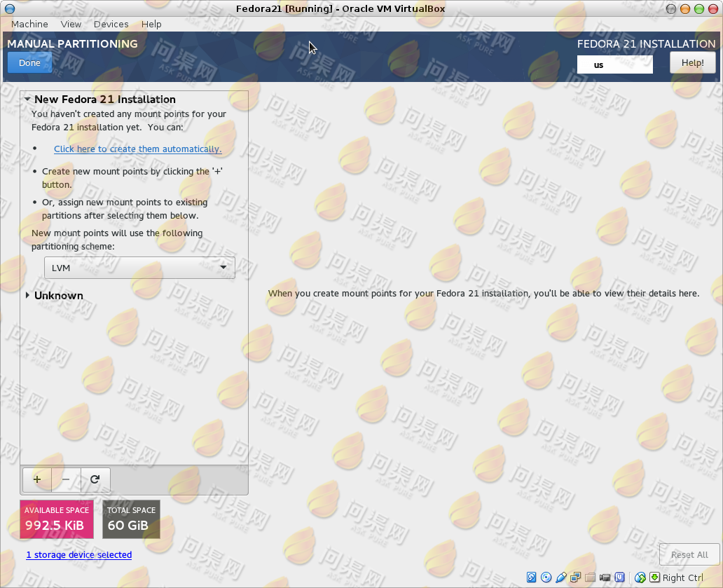Click the Available Space 992.5 KiB box
The height and width of the screenshot is (588, 723).
pyautogui.click(x=57, y=519)
